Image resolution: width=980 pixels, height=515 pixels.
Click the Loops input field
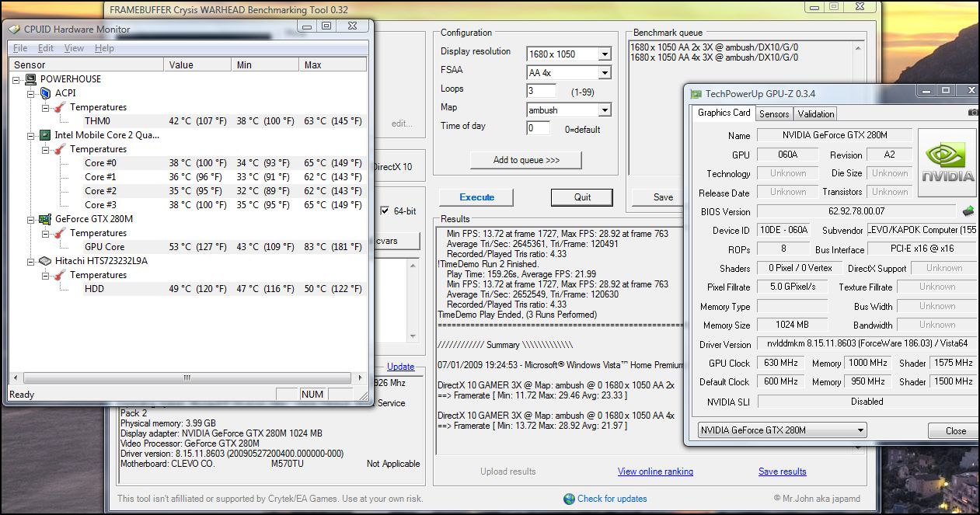541,91
